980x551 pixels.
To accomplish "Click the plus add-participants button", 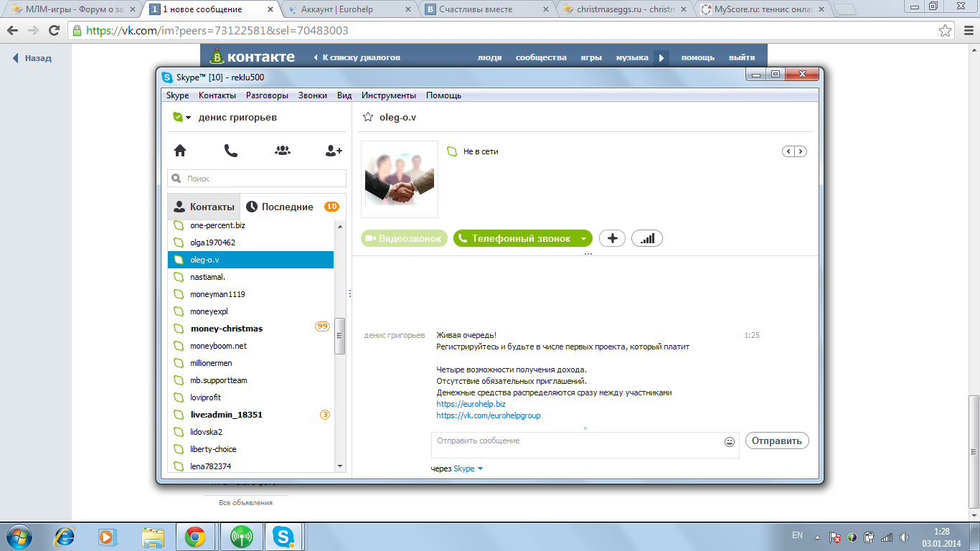I will [612, 238].
